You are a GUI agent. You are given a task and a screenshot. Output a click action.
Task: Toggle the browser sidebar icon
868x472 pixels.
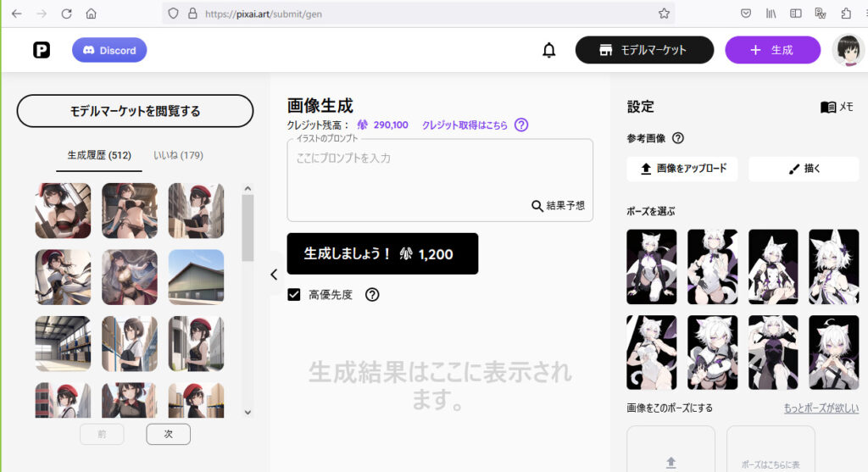point(795,14)
